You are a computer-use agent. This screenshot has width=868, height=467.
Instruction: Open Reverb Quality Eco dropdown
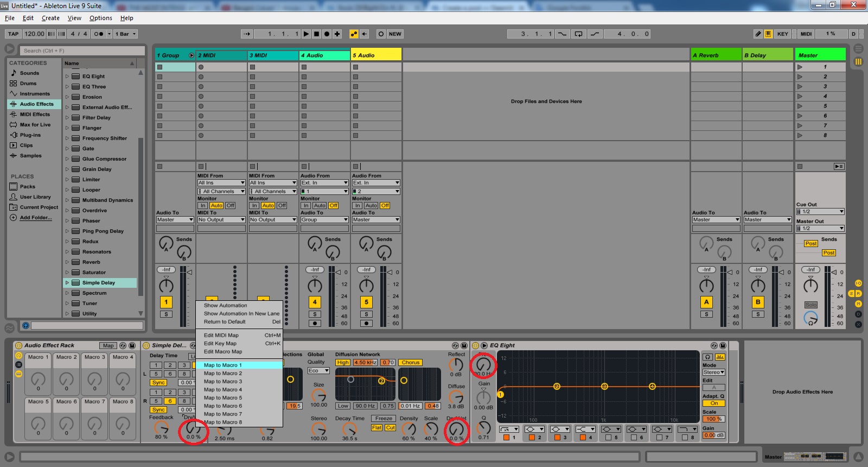[318, 371]
